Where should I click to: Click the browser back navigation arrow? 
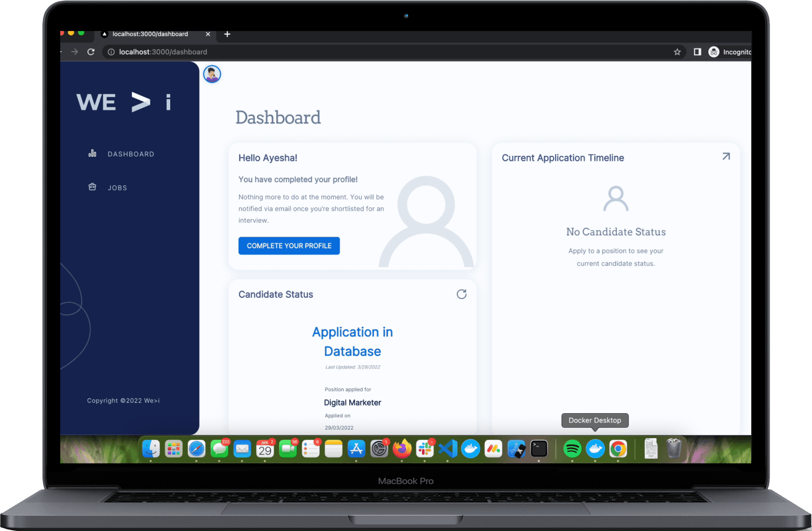(x=60, y=51)
